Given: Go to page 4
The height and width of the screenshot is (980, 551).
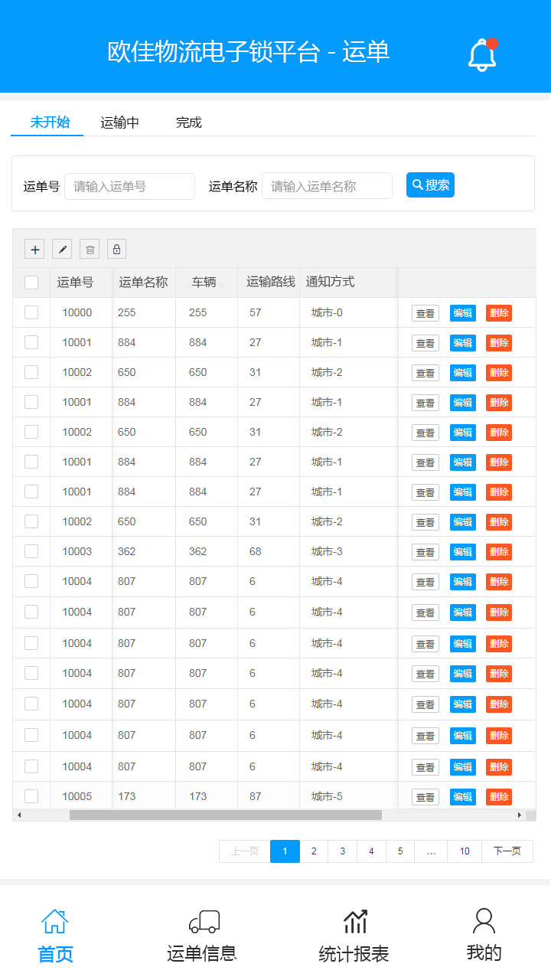Looking at the screenshot, I should tap(371, 851).
